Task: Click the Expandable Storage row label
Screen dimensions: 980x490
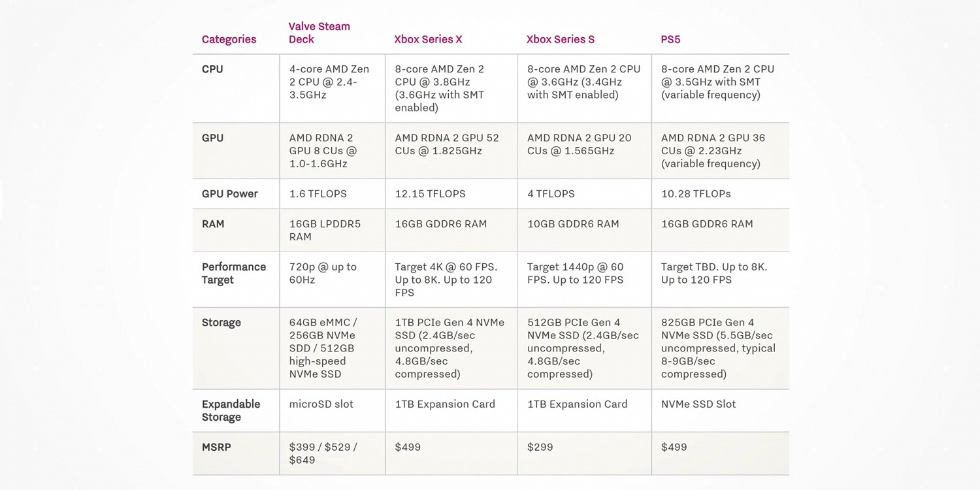Action: pos(231,410)
